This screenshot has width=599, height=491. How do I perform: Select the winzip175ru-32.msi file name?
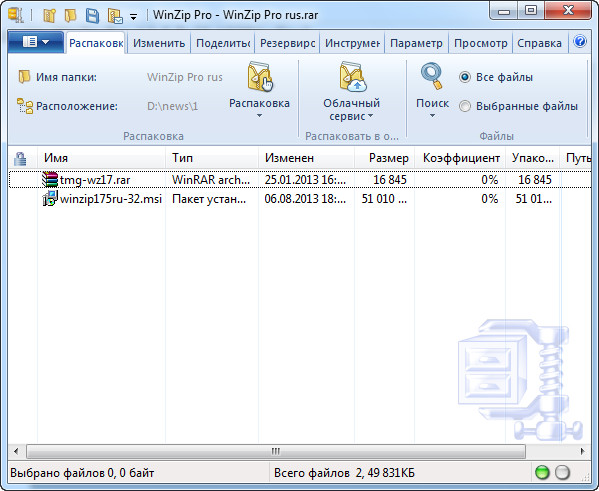click(x=111, y=199)
